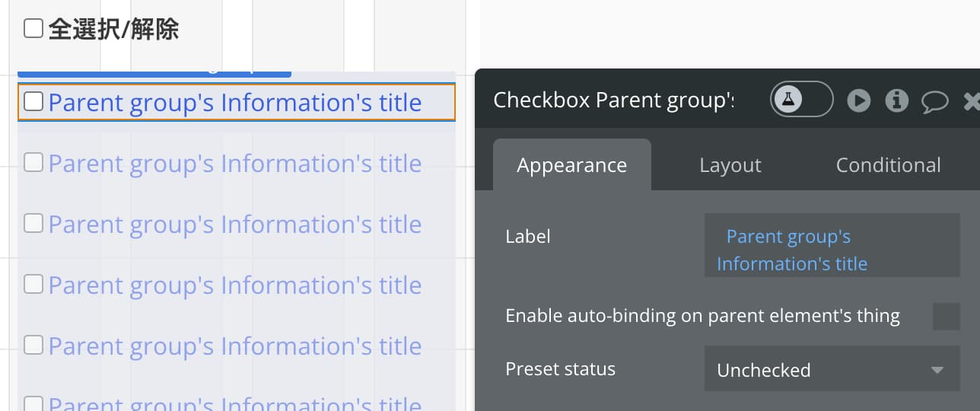980x411 pixels.
Task: Click the blue element tag above selected checkbox
Action: (154, 73)
